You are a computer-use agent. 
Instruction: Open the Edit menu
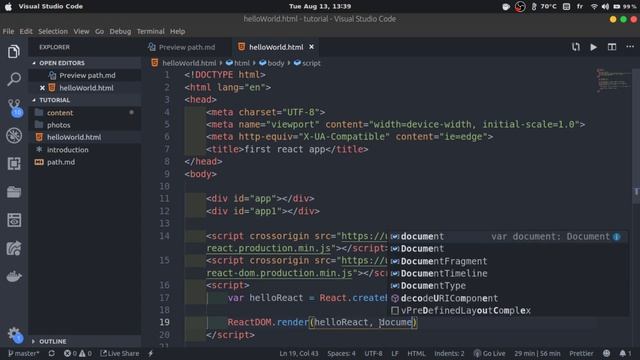point(26,31)
